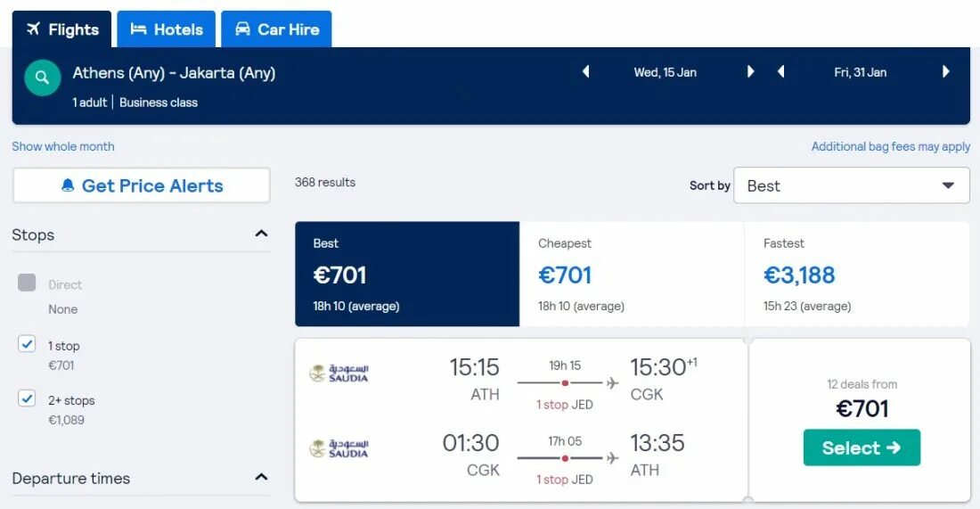980x509 pixels.
Task: Click the bell icon in Price Alerts
Action: 68,185
